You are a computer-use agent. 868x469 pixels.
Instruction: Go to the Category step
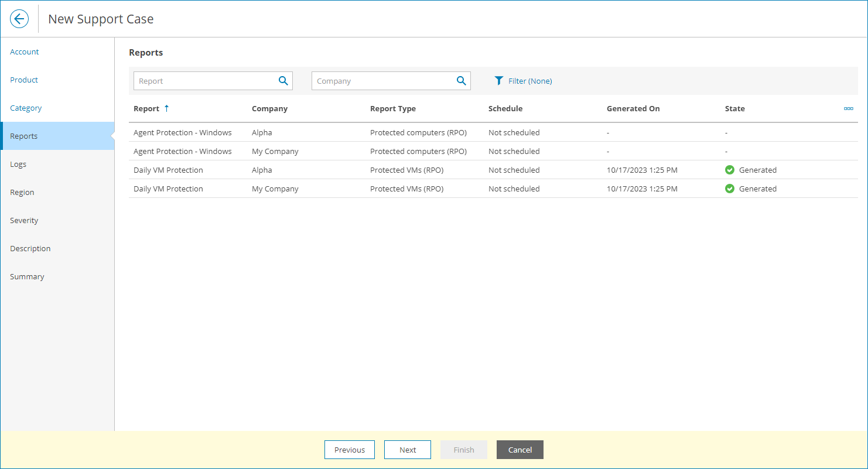pyautogui.click(x=26, y=108)
